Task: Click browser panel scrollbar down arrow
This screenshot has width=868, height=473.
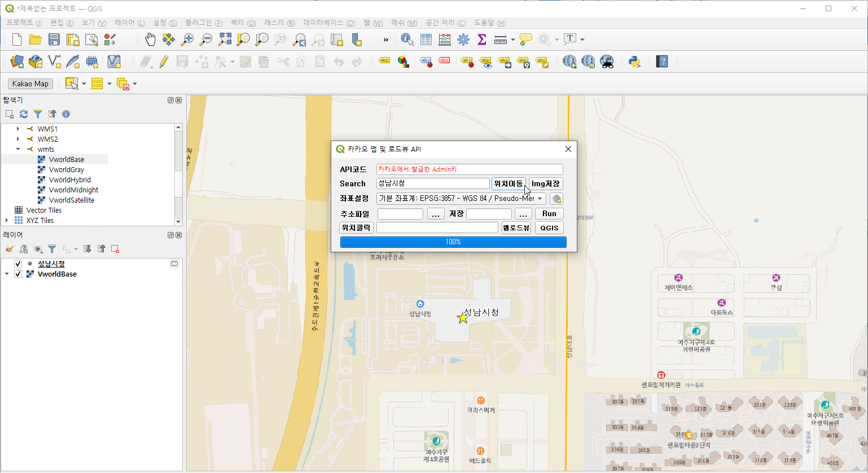Action: 179,222
